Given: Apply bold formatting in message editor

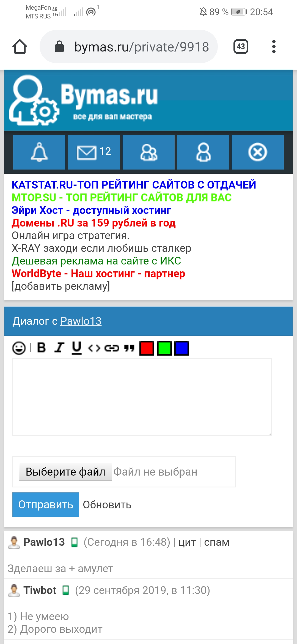Looking at the screenshot, I should click(42, 348).
